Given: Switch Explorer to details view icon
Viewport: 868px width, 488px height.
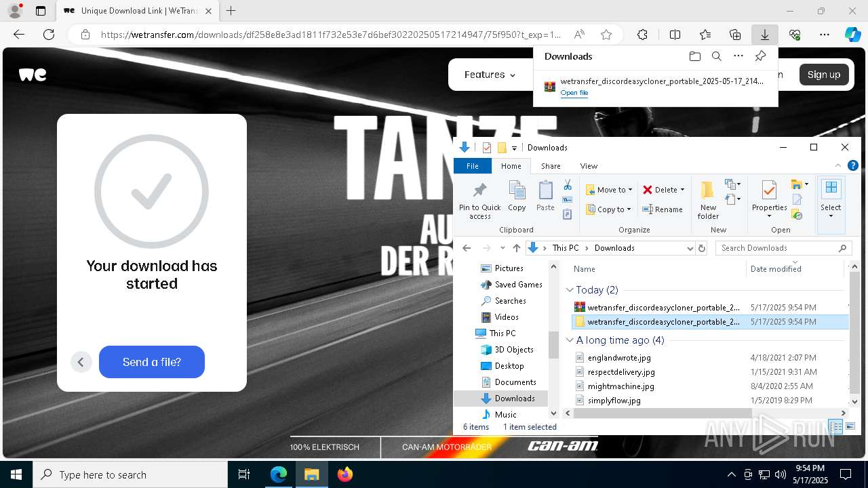Looking at the screenshot, I should (x=836, y=426).
